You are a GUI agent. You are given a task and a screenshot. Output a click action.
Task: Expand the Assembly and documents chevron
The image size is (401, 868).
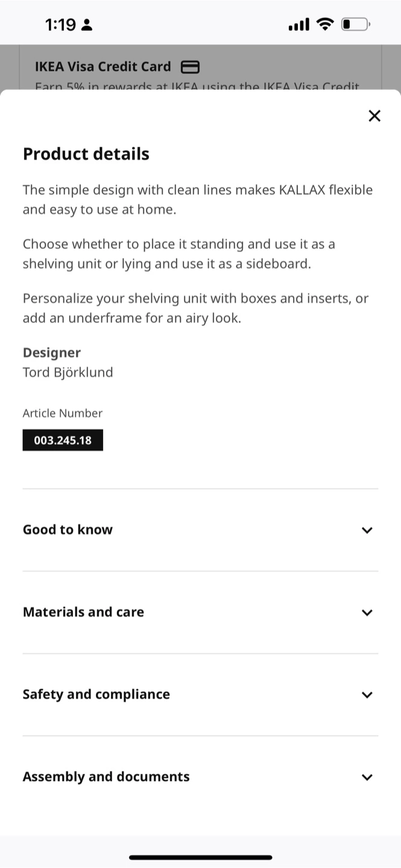367,777
